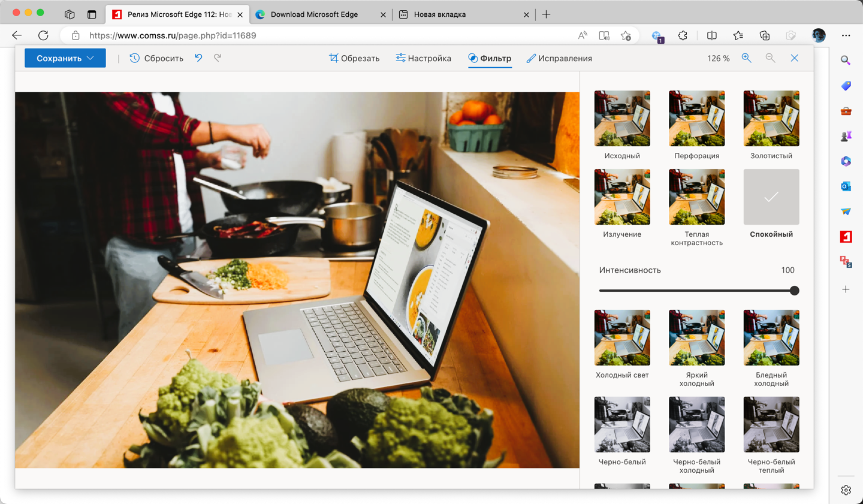This screenshot has height=504, width=863.
Task: Click the 126 % zoom level text
Action: pos(719,59)
